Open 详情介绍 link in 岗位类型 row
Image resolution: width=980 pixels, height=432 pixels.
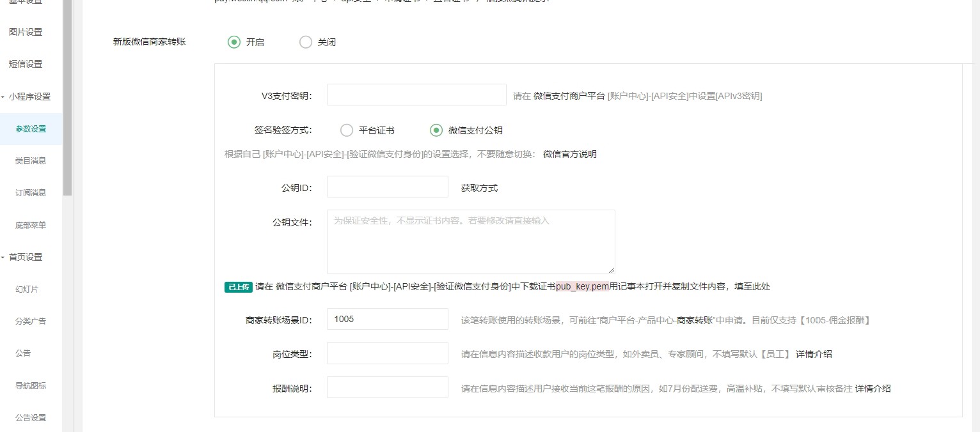pos(814,354)
